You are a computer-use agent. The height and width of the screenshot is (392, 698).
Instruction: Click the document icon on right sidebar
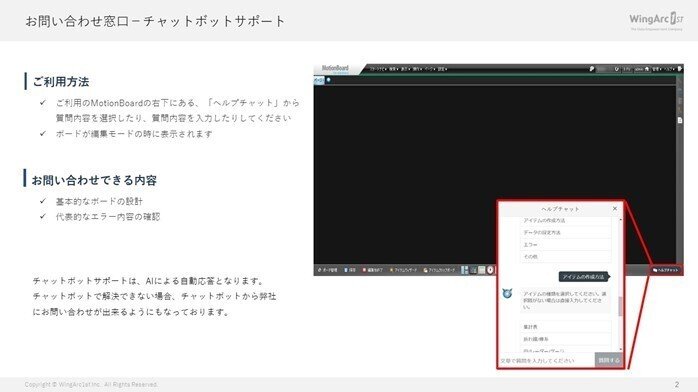pyautogui.click(x=680, y=120)
